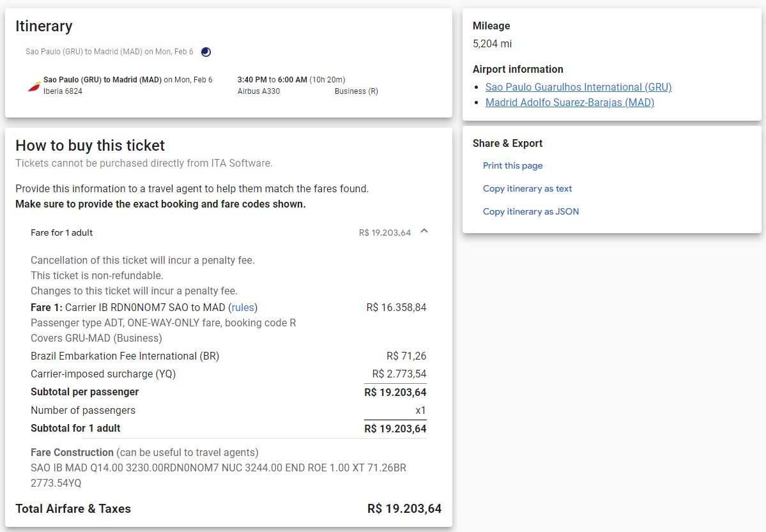Click the Itinerary heading
This screenshot has height=532, width=766.
pos(43,26)
